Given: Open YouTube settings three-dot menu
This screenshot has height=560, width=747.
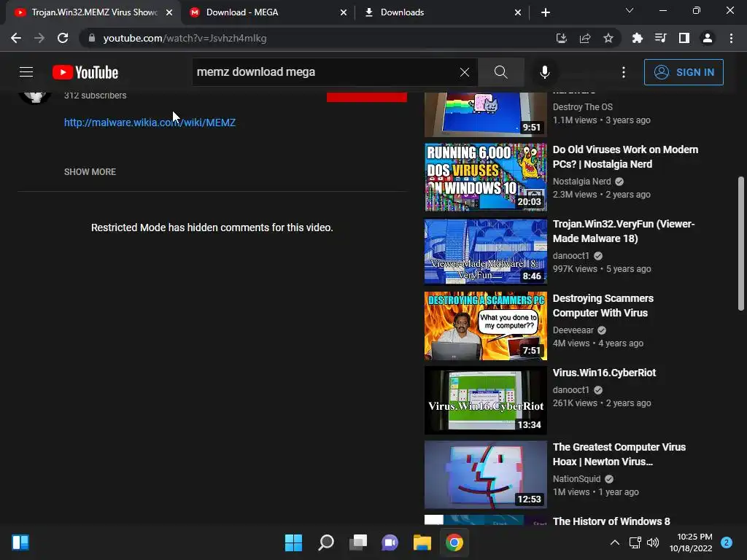Looking at the screenshot, I should point(624,72).
